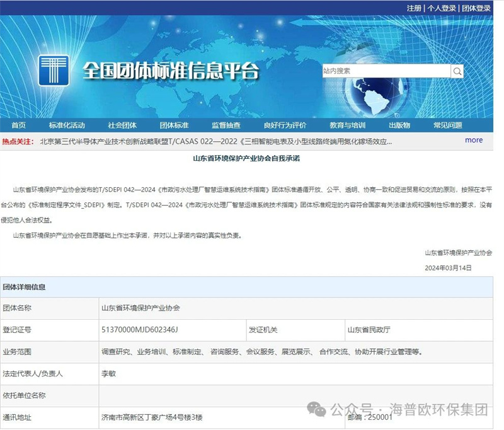Click the 团体详细信息 section header
504x430 pixels.
(24, 287)
